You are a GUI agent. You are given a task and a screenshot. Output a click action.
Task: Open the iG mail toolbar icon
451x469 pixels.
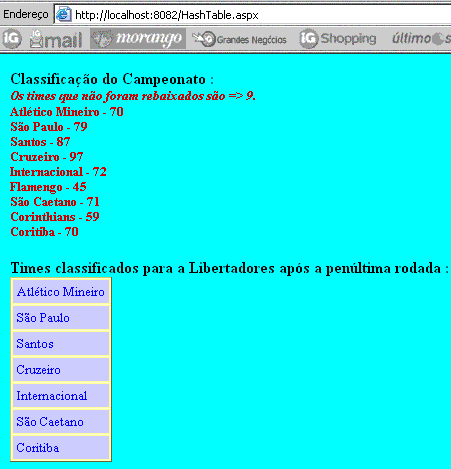[x=56, y=39]
